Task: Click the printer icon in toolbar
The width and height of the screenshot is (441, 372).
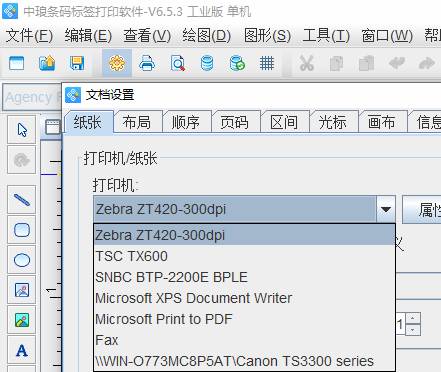Action: (147, 63)
